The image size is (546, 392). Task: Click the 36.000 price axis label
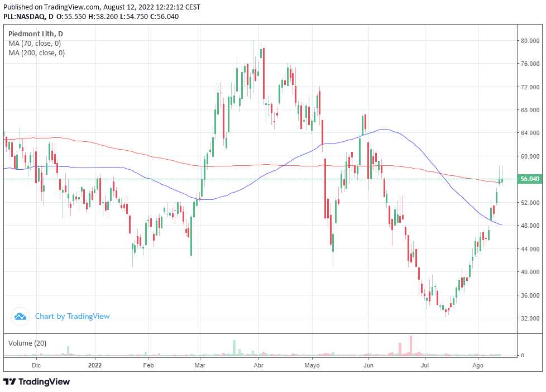click(530, 295)
